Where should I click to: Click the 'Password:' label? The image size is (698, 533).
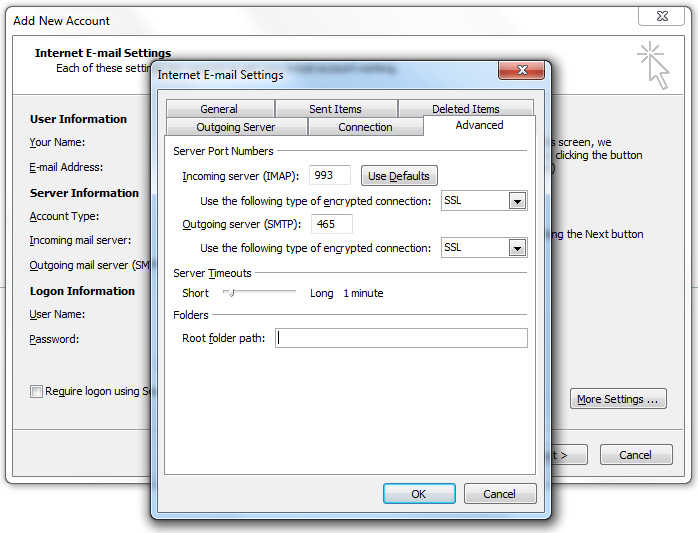pos(54,339)
